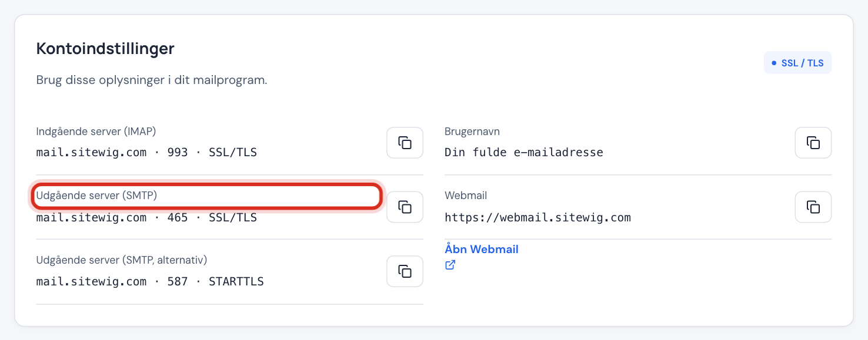Copy the outgoing SMTP 465 server details
Image resolution: width=868 pixels, height=340 pixels.
tap(405, 207)
